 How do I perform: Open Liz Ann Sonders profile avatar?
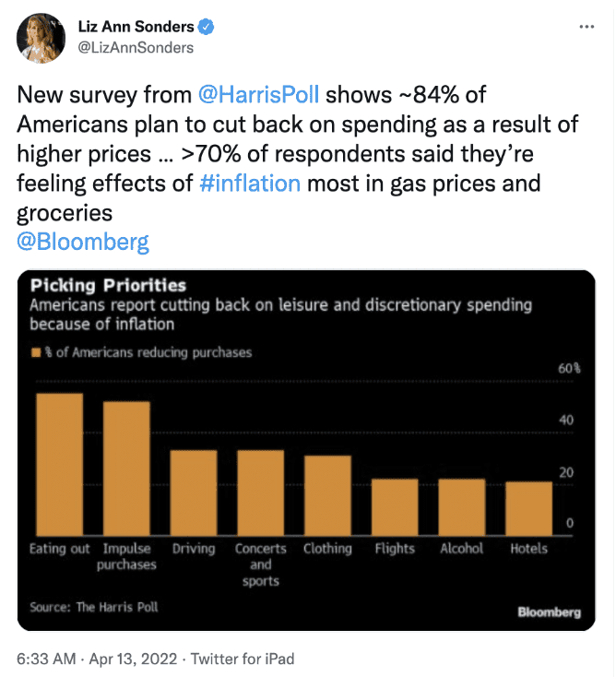41,38
